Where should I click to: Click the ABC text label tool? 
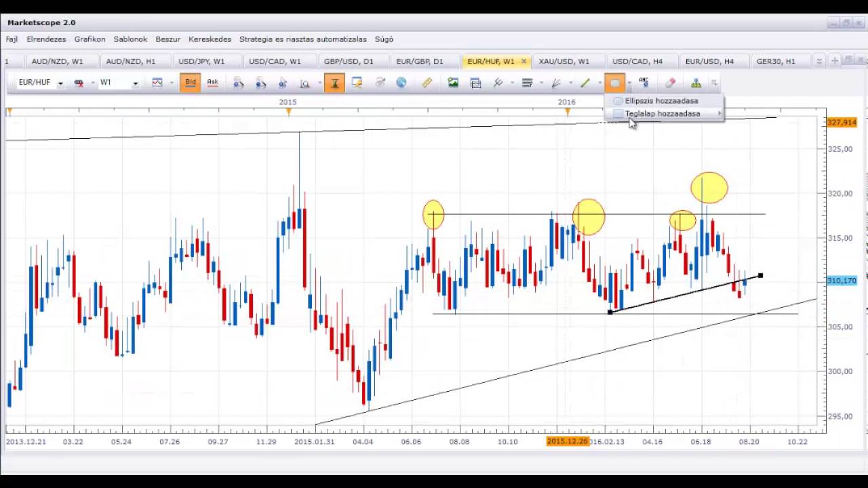click(644, 83)
